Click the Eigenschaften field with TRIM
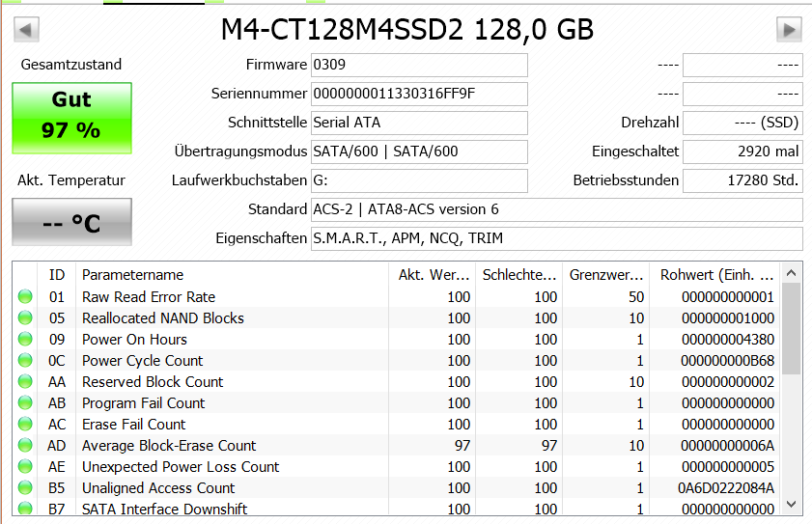Screen dimensions: 812x524 557,238
